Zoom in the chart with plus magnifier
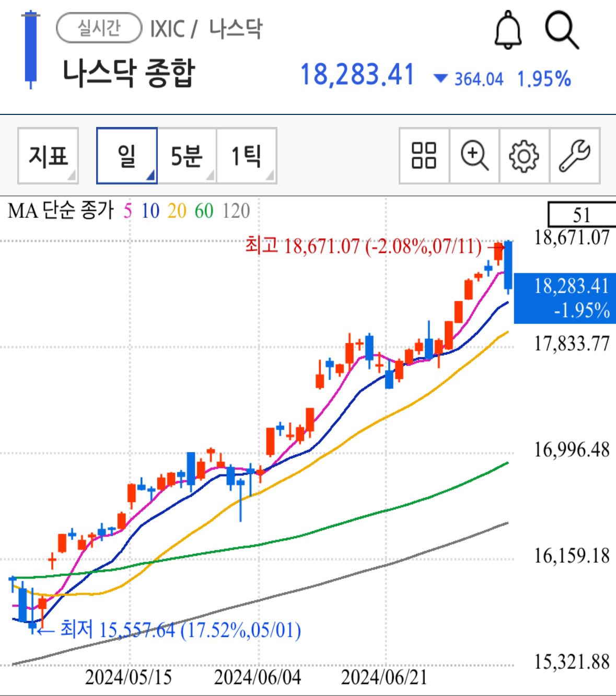Screen dimensions: 616x696 (x=474, y=156)
